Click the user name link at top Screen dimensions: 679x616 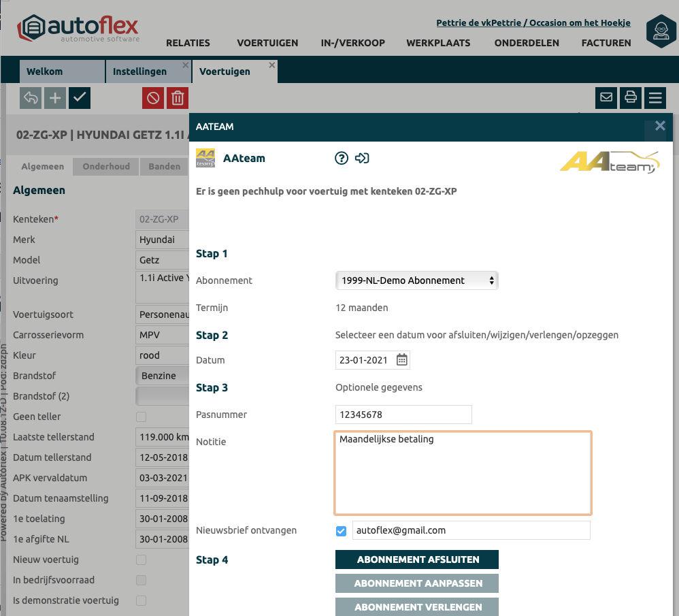(x=533, y=23)
